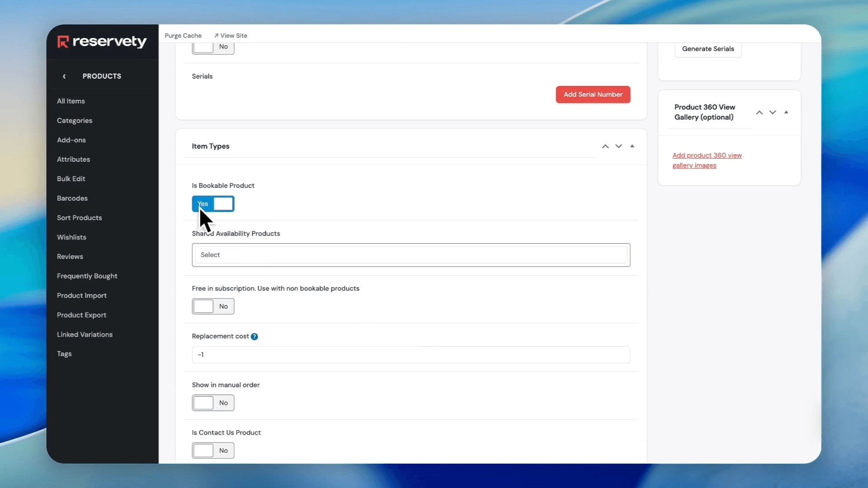This screenshot has height=488, width=868.
Task: Open Tags in sidebar
Action: coord(64,354)
